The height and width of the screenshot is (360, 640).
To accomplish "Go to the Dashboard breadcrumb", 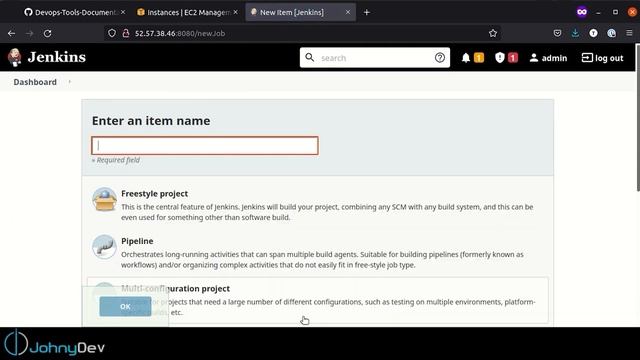I will click(x=35, y=82).
